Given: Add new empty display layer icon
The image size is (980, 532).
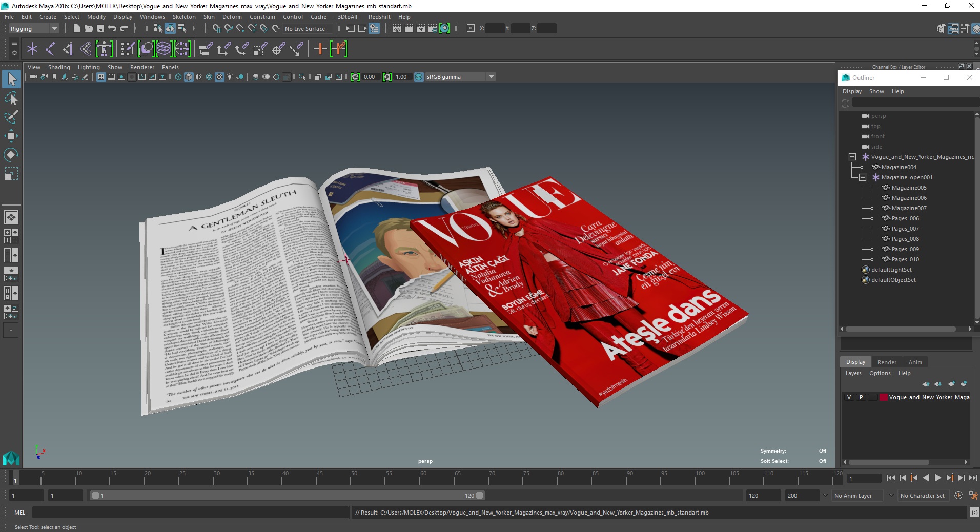Looking at the screenshot, I should (952, 384).
